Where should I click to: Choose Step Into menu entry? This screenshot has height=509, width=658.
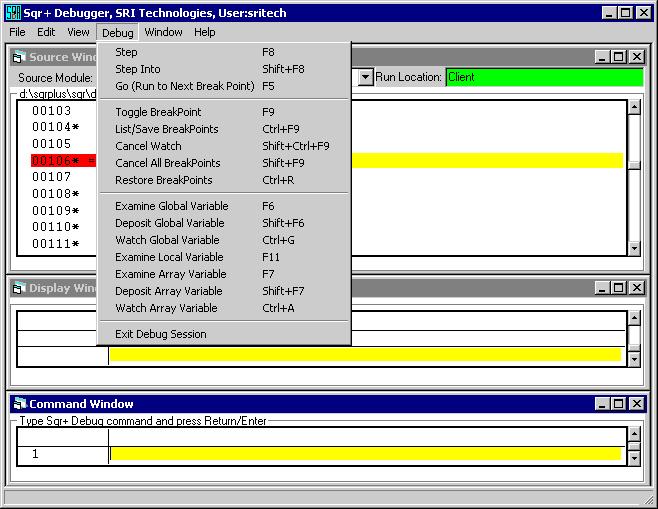pos(138,69)
